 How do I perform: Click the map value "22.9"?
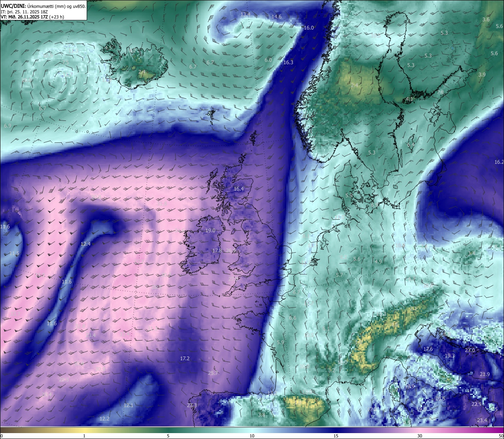coord(476,404)
